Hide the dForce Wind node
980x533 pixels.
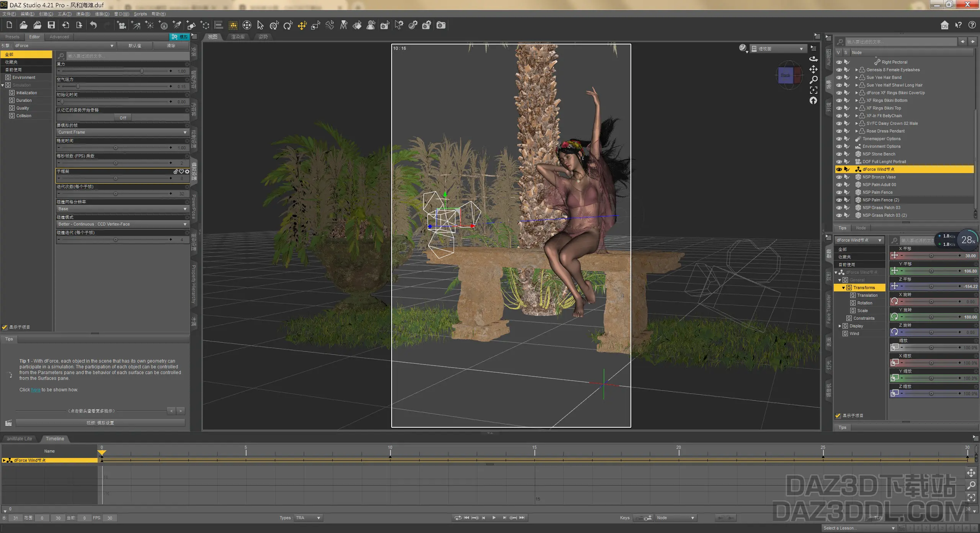839,169
